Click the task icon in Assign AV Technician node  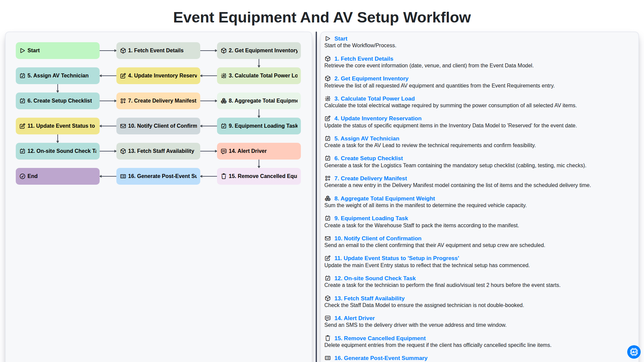(x=22, y=76)
